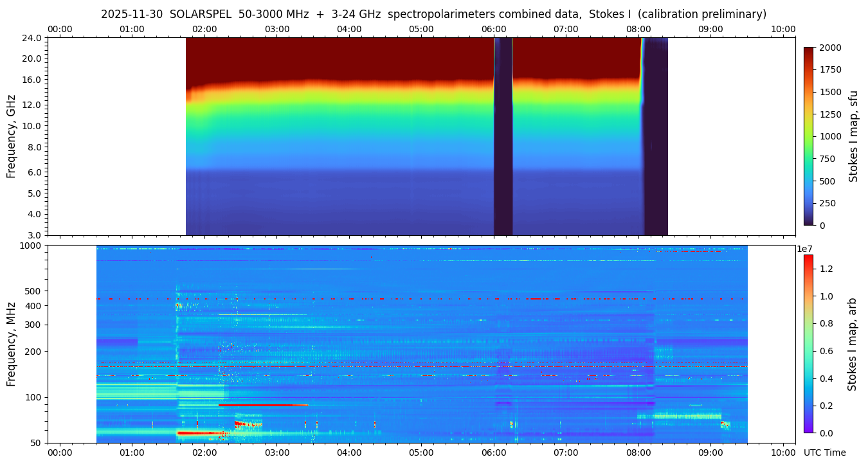Click the 'Frequency, MHz' axis label
The image size is (868, 466).
click(x=11, y=344)
